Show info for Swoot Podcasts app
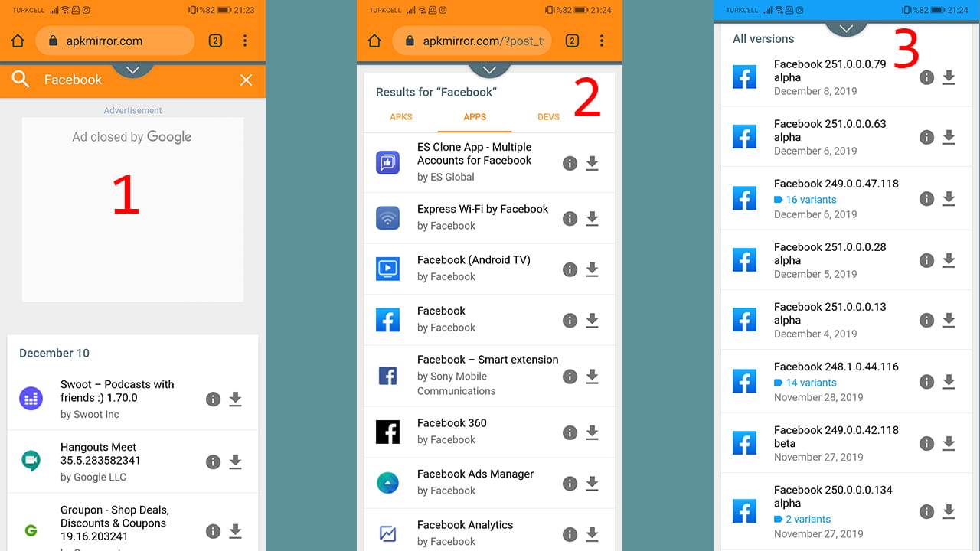This screenshot has width=980, height=551. tap(213, 399)
